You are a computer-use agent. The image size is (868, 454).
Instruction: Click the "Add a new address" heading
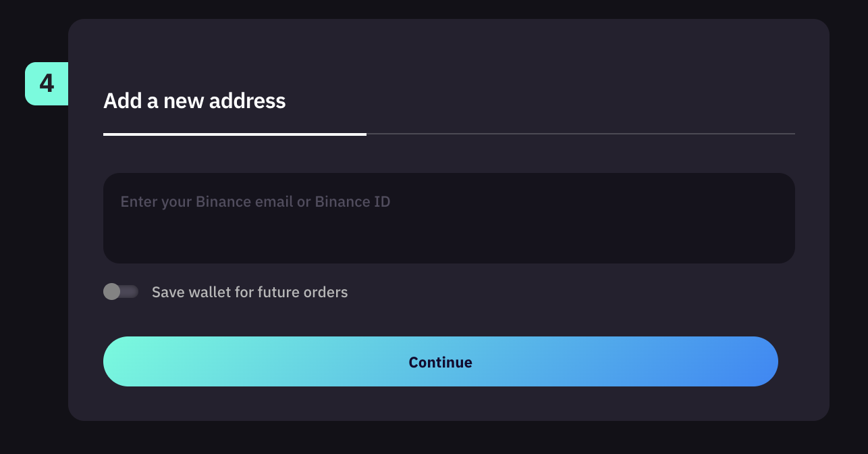194,101
